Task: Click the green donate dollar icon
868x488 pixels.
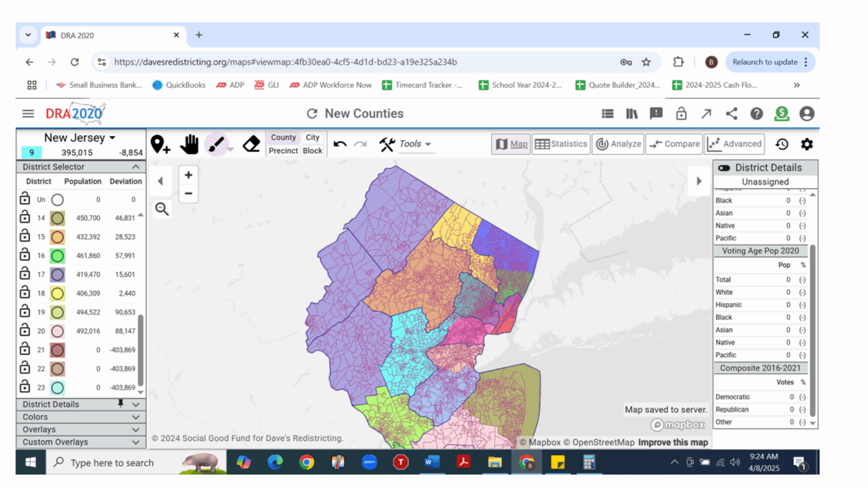Action: pos(782,113)
